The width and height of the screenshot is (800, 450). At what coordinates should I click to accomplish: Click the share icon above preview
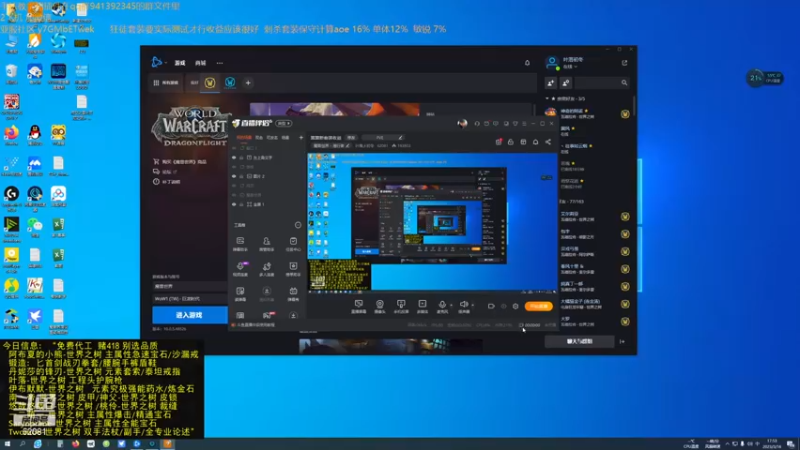[548, 142]
